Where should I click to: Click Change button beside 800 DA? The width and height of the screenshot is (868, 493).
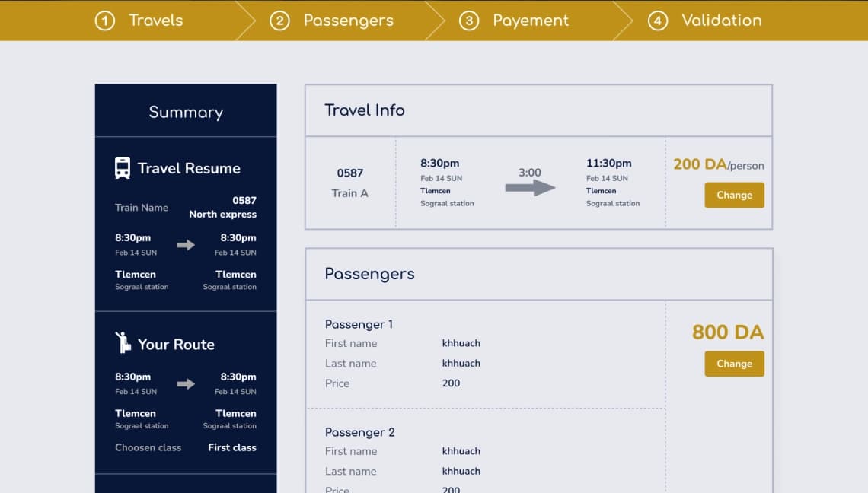[x=734, y=364]
